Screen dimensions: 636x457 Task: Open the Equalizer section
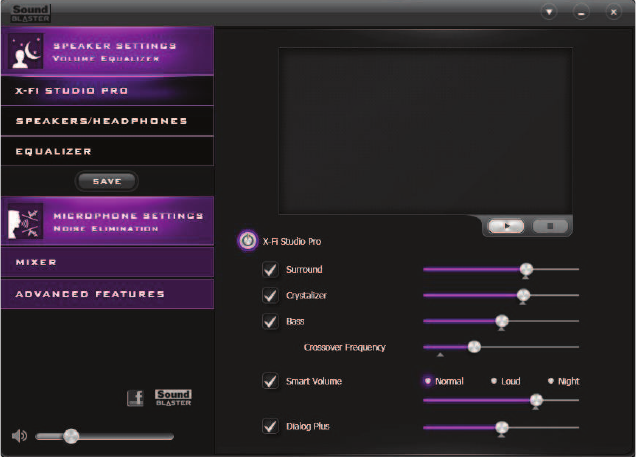pyautogui.click(x=107, y=151)
